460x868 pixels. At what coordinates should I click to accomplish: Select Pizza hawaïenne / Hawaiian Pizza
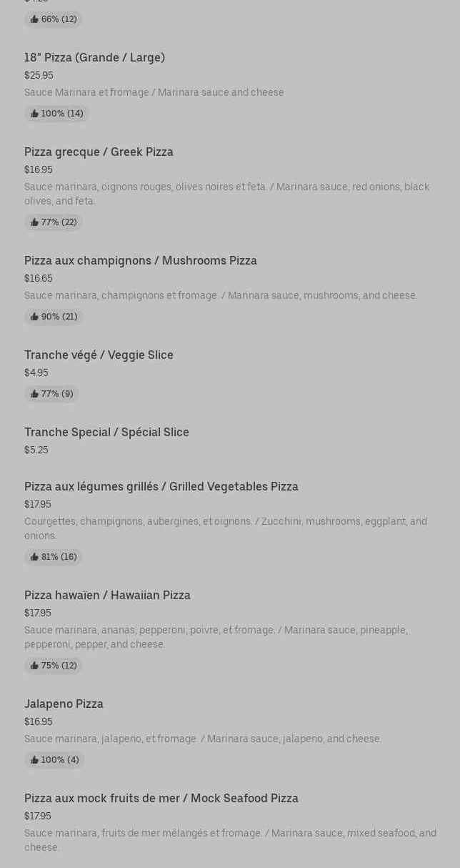coord(107,595)
